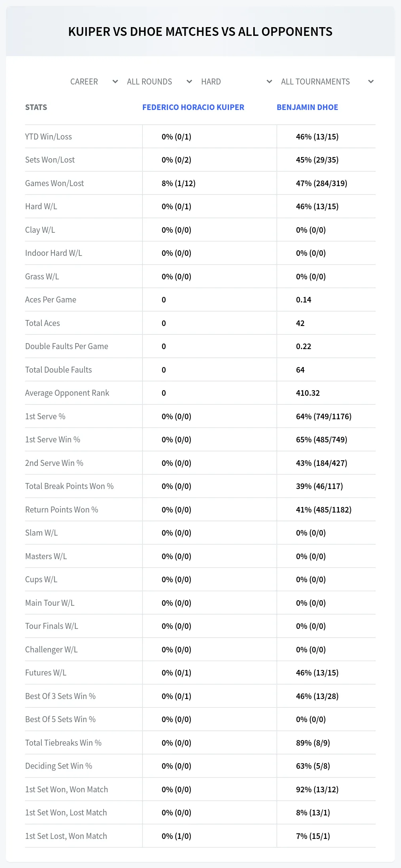Click the Deciding Set Win % label
Viewport: 401px width, 868px height.
click(x=59, y=766)
